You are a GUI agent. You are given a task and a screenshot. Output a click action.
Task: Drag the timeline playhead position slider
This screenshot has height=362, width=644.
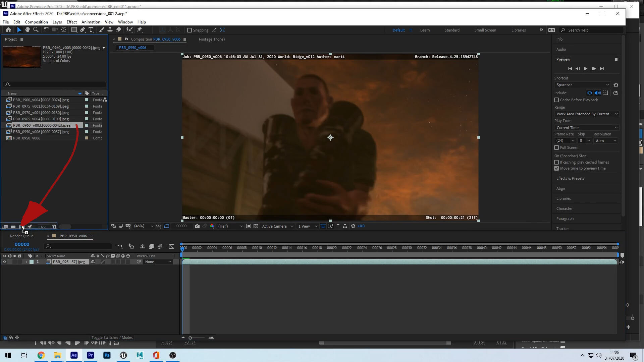tap(182, 247)
